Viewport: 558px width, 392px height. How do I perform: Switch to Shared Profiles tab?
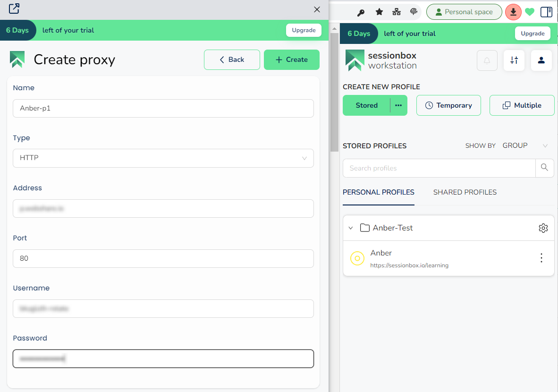pos(465,192)
